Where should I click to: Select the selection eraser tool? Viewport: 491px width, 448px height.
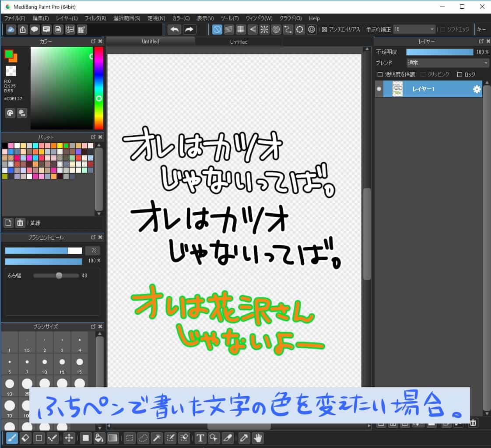coord(184,437)
